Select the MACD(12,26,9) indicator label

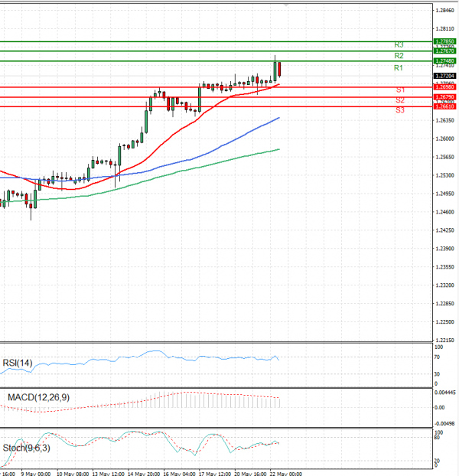pos(38,397)
